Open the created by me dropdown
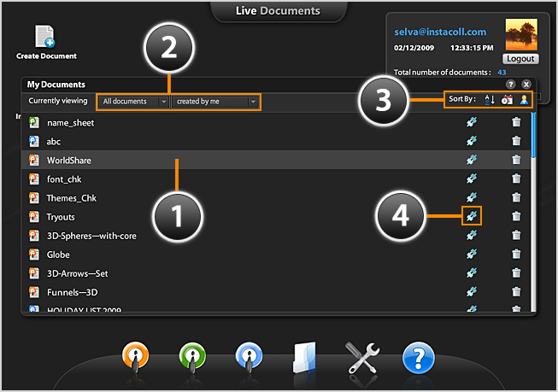 pyautogui.click(x=215, y=102)
